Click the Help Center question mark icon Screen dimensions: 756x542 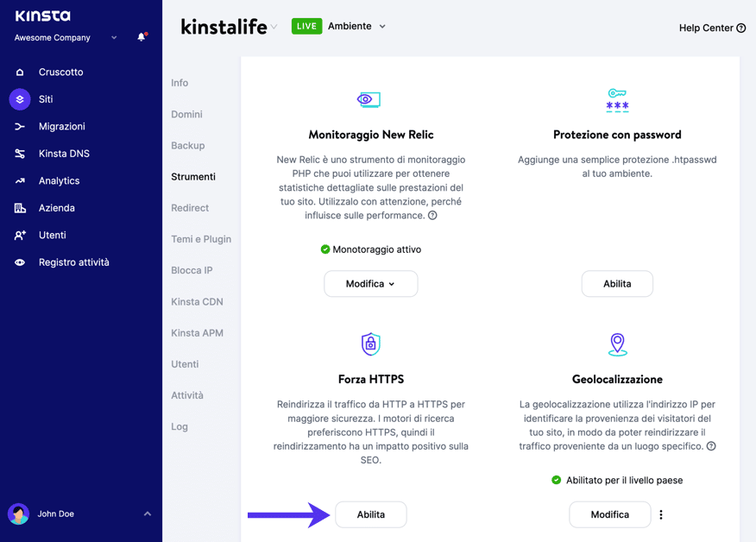(740, 28)
